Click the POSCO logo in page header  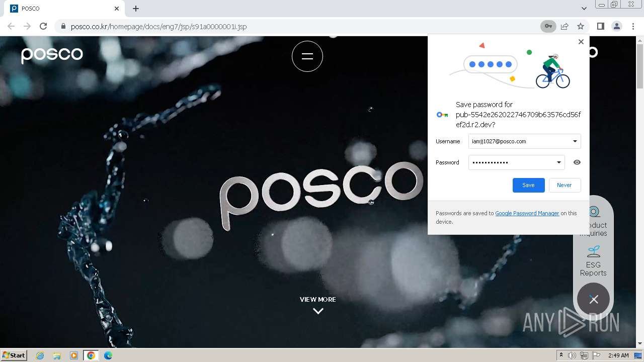click(x=52, y=54)
